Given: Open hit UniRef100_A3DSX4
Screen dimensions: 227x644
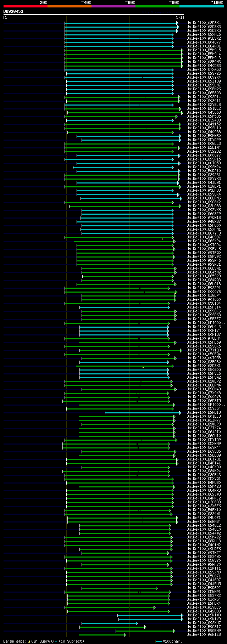Looking at the screenshot, I should coord(204,23).
